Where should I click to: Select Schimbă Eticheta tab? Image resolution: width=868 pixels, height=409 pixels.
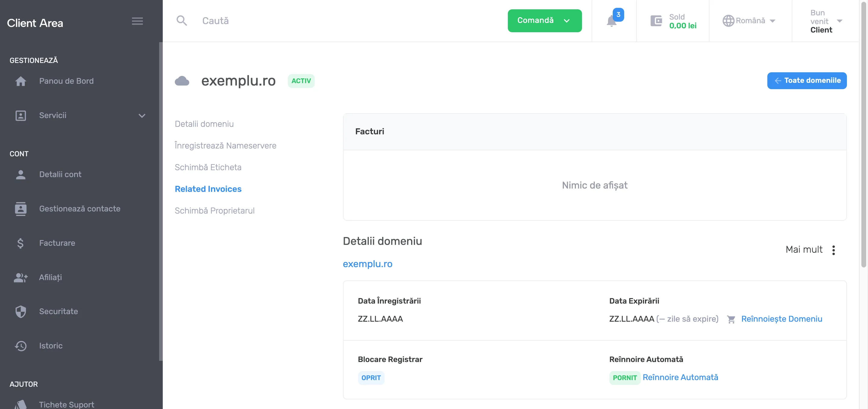click(x=208, y=167)
